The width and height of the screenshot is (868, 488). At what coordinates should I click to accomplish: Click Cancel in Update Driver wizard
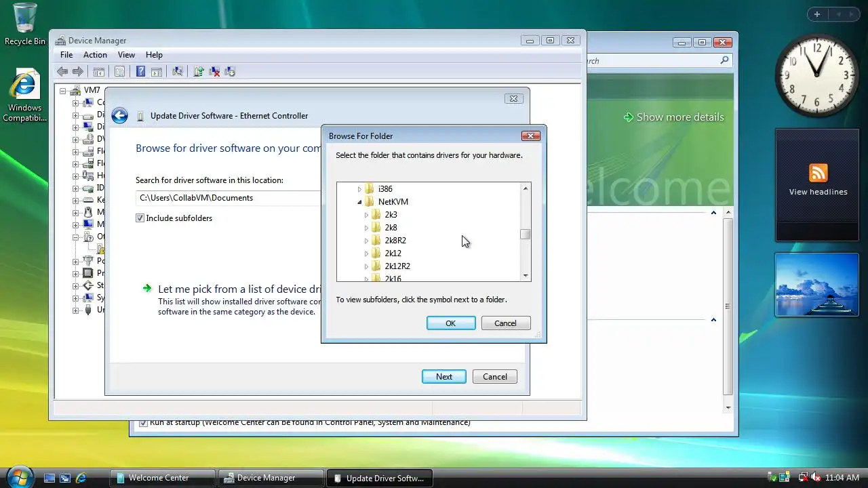point(495,377)
